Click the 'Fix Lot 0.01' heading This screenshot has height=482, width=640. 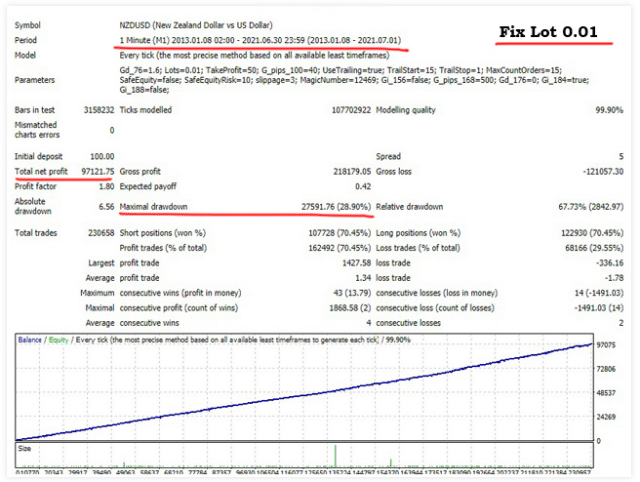(548, 32)
